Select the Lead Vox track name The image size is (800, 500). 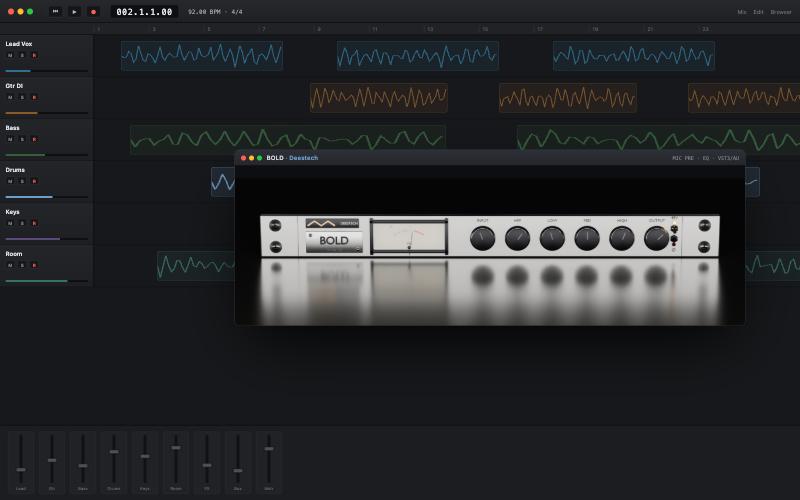coord(19,44)
